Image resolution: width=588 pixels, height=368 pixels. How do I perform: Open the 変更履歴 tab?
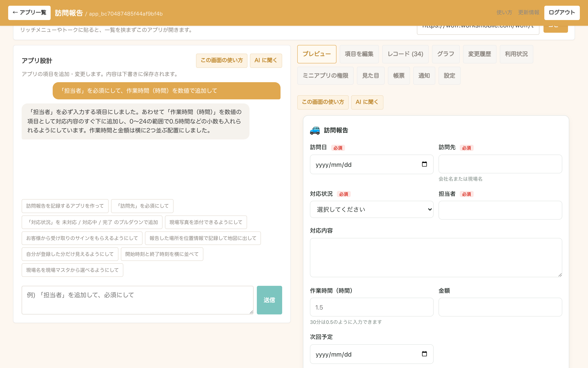point(479,54)
